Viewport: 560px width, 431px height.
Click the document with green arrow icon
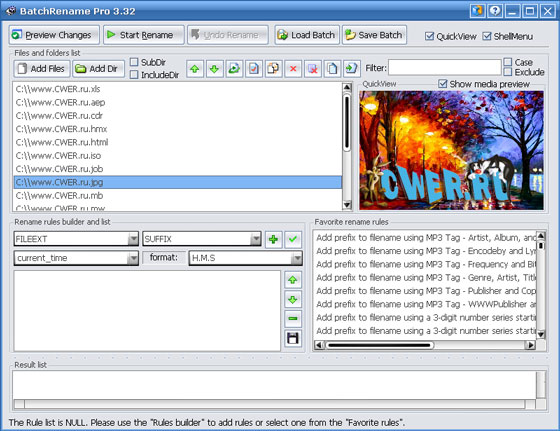tap(352, 69)
